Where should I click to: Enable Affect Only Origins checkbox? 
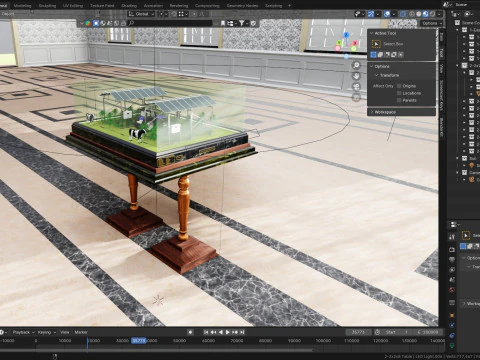399,86
